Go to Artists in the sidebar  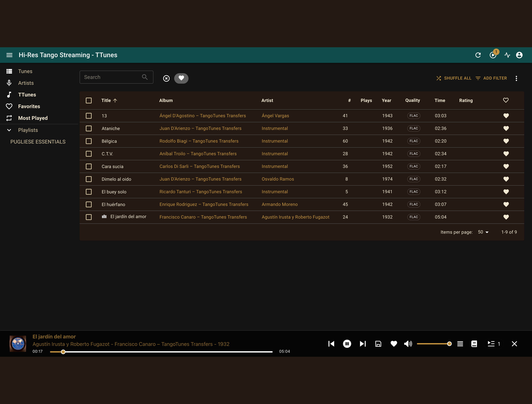coord(26,83)
